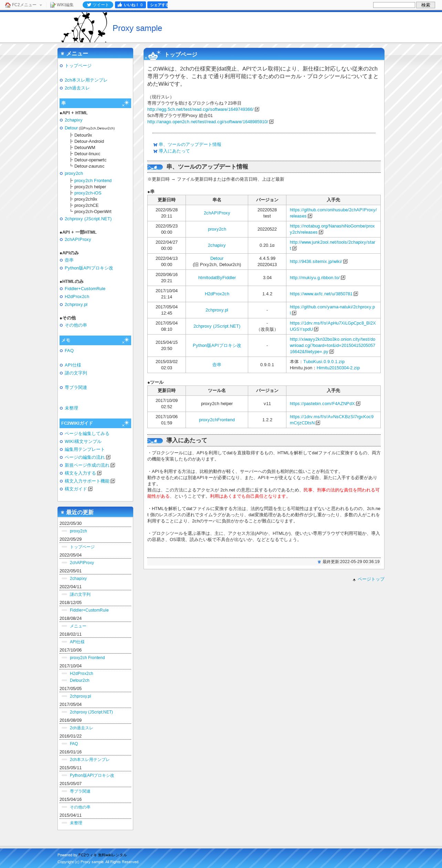
Task: Open トップページ in the menu
Action: click(78, 66)
